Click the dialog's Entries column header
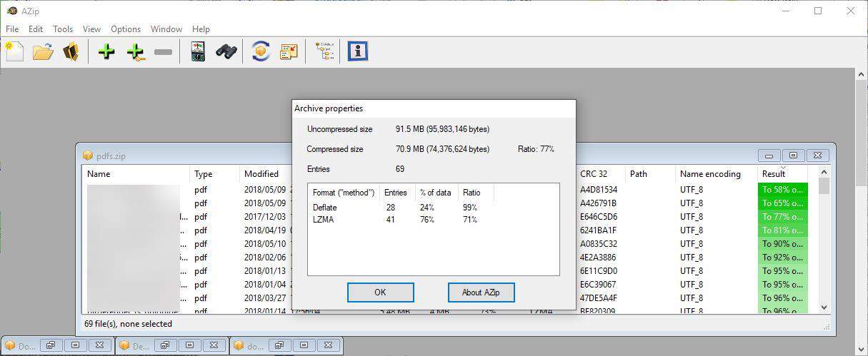The height and width of the screenshot is (356, 868). pos(397,193)
